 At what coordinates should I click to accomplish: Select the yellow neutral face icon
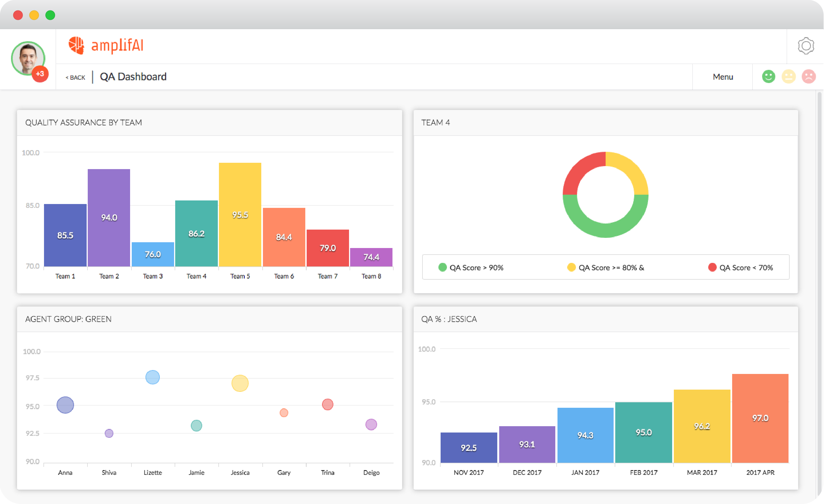[789, 76]
